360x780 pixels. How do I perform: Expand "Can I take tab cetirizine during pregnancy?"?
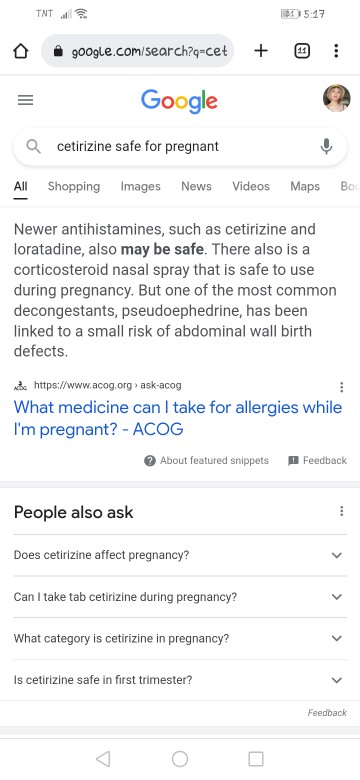click(180, 596)
